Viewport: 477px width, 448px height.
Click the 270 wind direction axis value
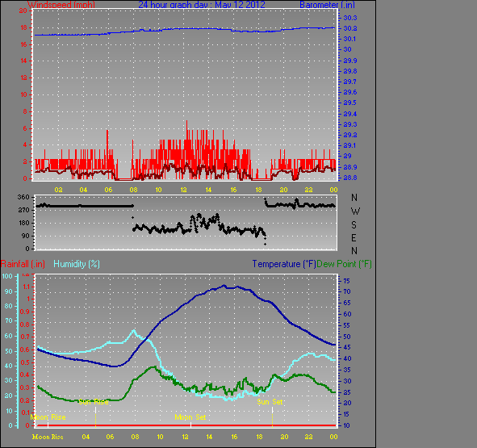point(23,211)
